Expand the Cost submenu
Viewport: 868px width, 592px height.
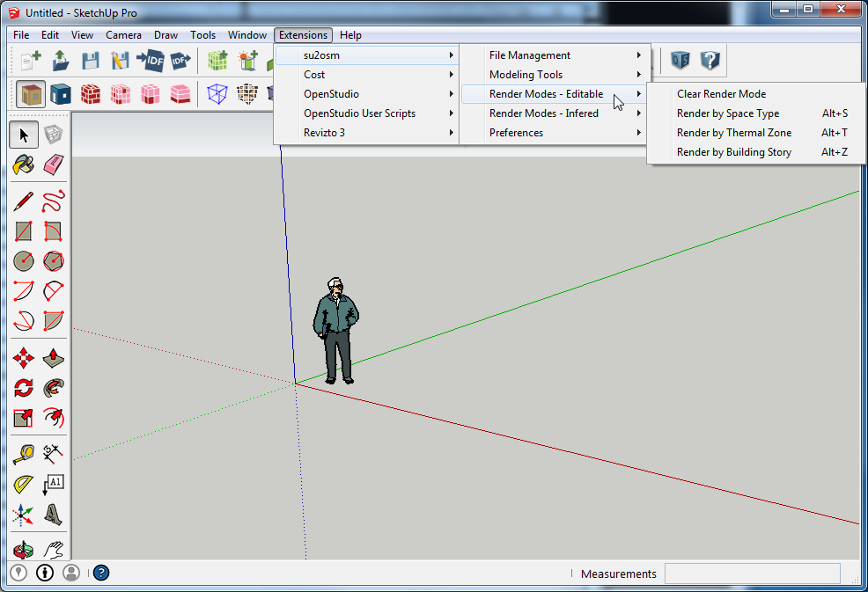(366, 75)
